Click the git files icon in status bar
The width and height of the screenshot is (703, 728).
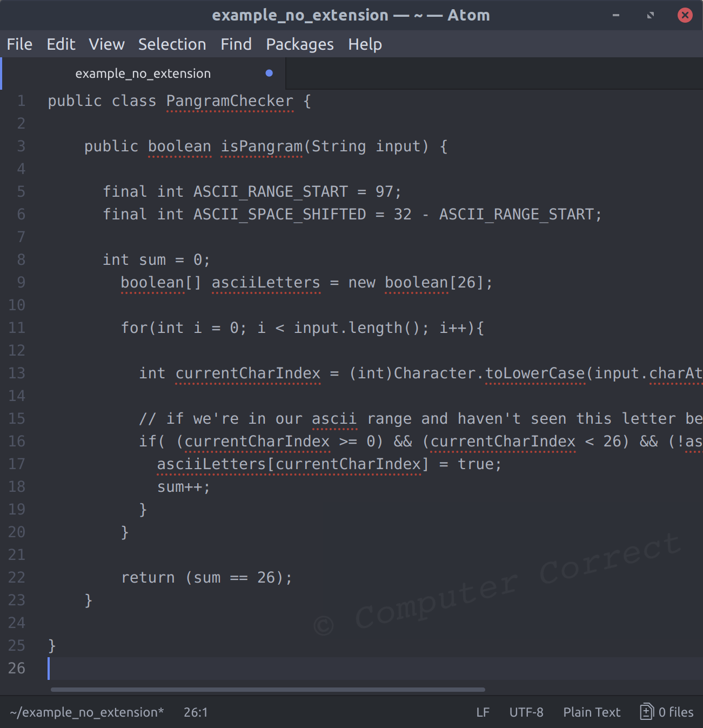click(x=647, y=712)
